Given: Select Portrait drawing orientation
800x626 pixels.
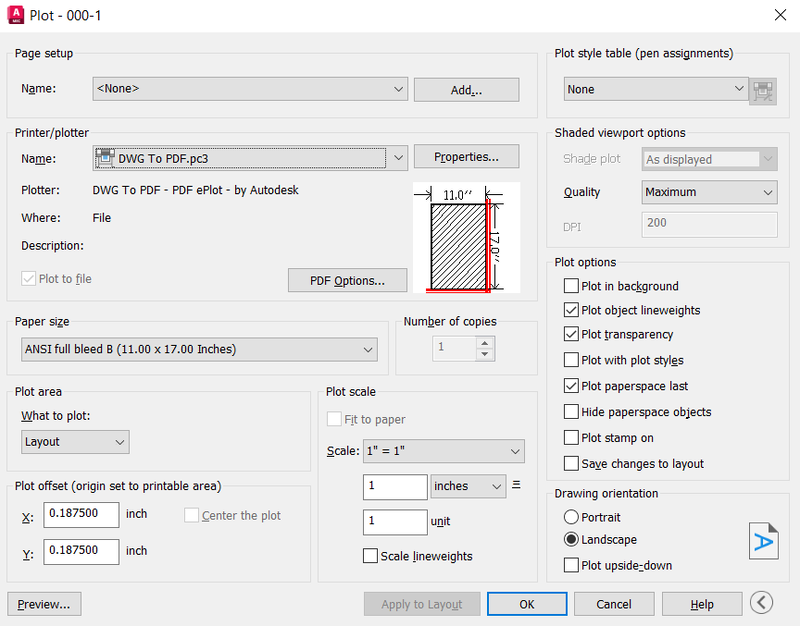Looking at the screenshot, I should coord(571,517).
